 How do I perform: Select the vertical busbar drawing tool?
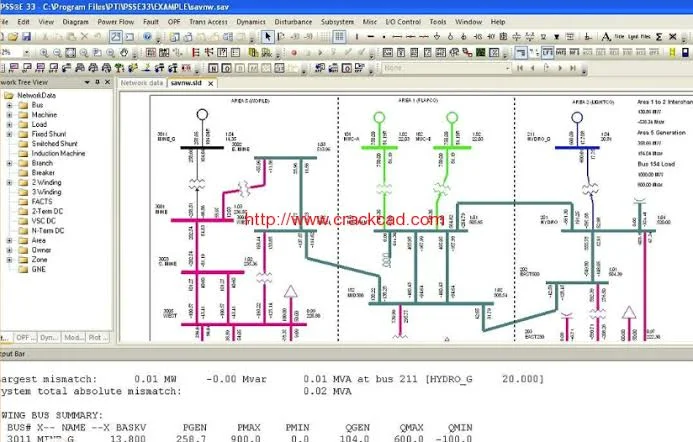tap(357, 37)
